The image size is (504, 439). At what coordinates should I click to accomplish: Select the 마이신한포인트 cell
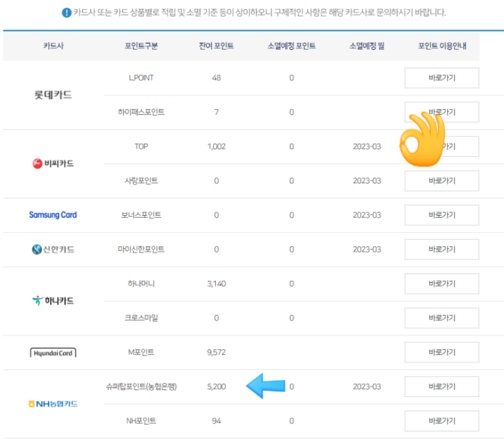[x=141, y=249]
